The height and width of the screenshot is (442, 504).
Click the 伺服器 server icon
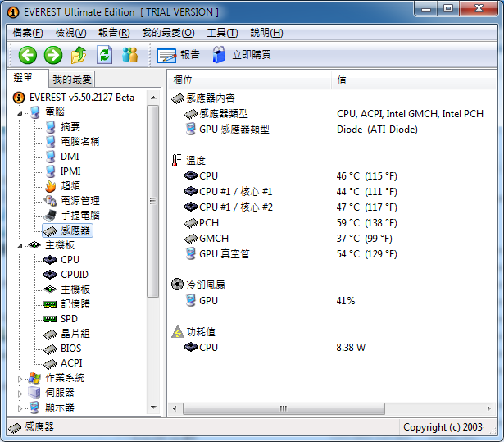[34, 393]
